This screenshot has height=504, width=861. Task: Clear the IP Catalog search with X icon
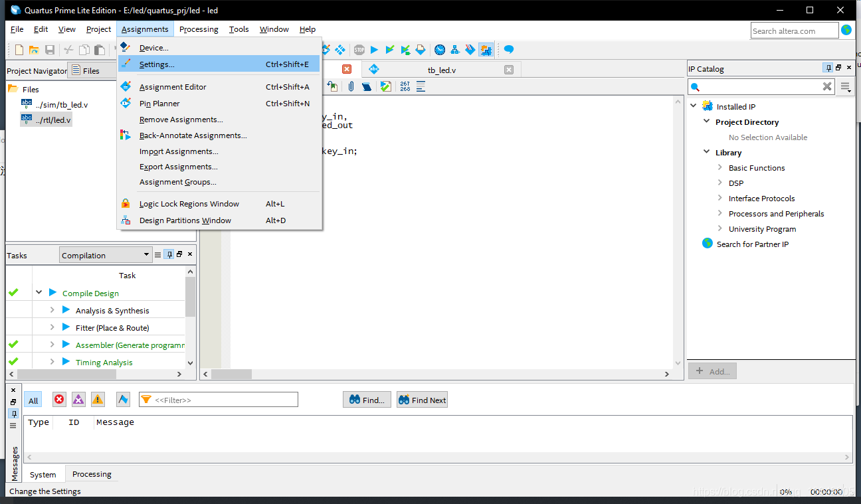tap(827, 86)
